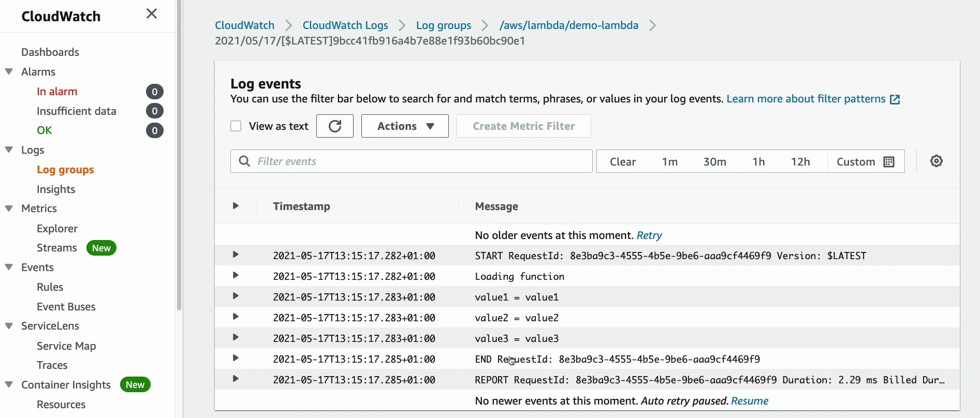This screenshot has width=980, height=418.
Task: Expand the Loading function log row
Action: 236,275
